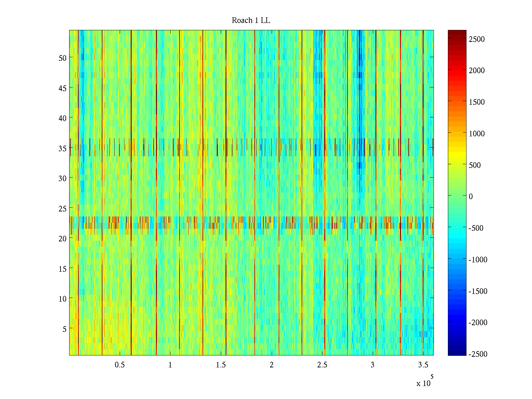
Task: Click the dark red top of the colorbar
Action: [457, 33]
